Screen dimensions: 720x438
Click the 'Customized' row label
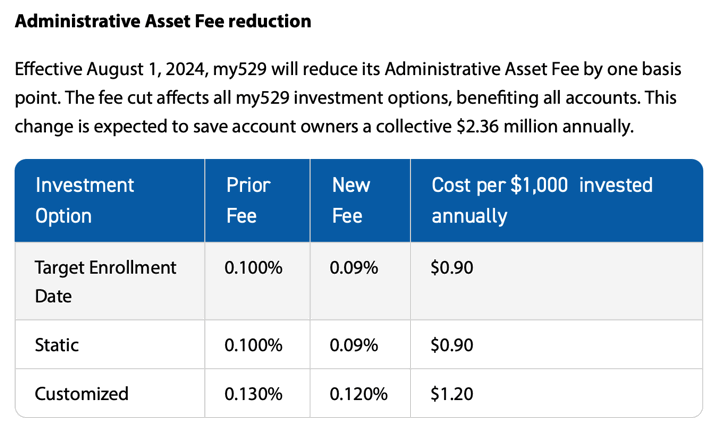click(82, 393)
